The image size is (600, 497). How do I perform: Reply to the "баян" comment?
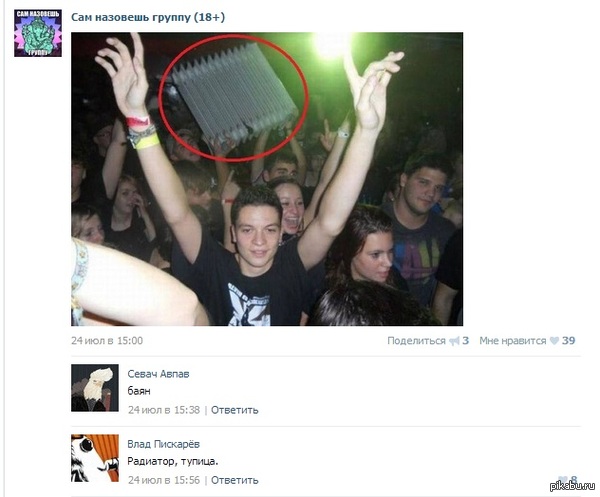(235, 410)
